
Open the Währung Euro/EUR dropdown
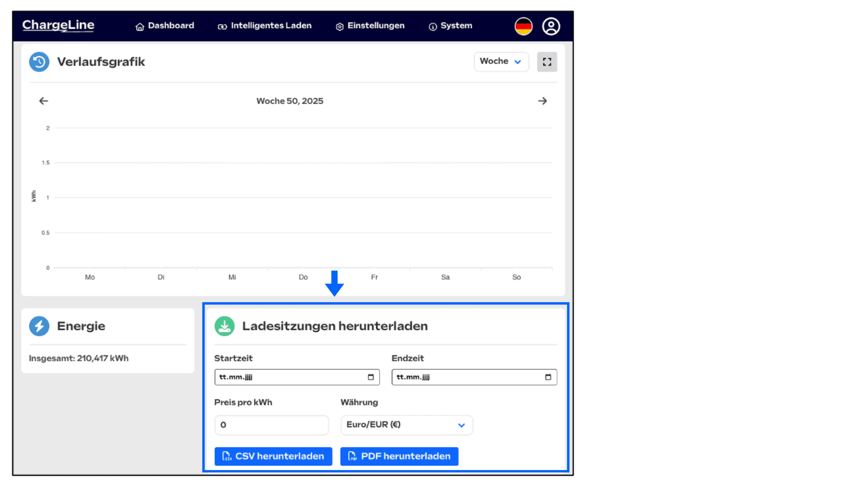[406, 425]
